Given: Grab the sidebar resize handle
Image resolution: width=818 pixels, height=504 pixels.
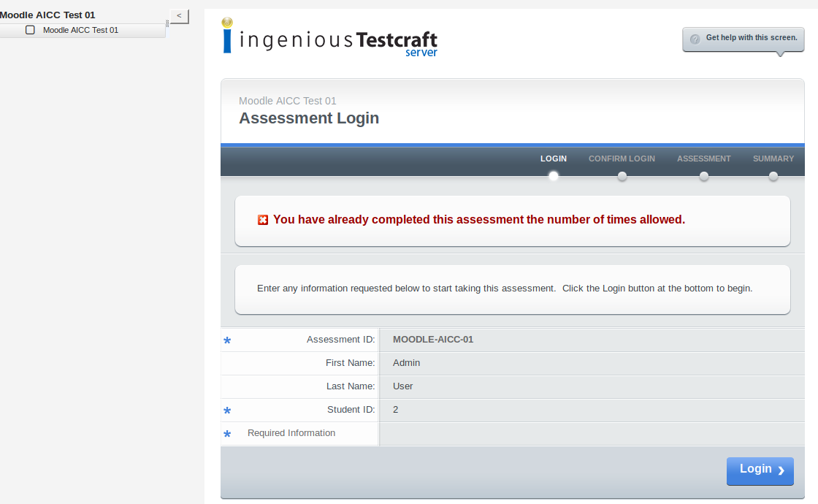Looking at the screenshot, I should pyautogui.click(x=167, y=23).
